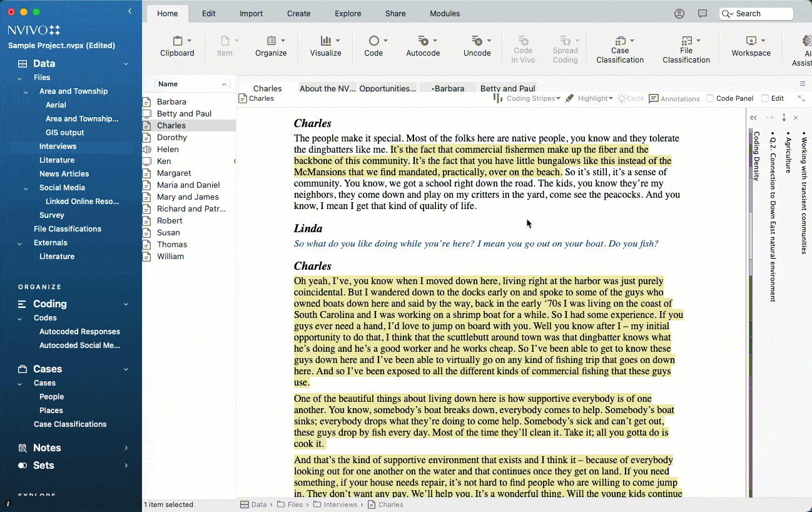Click inside the Search field
The height and width of the screenshot is (512, 812).
click(756, 14)
